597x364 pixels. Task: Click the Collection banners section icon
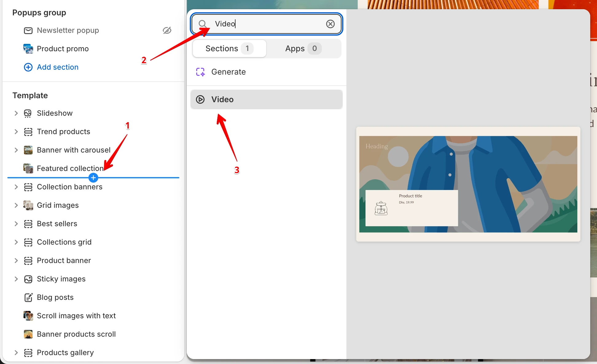tap(28, 187)
